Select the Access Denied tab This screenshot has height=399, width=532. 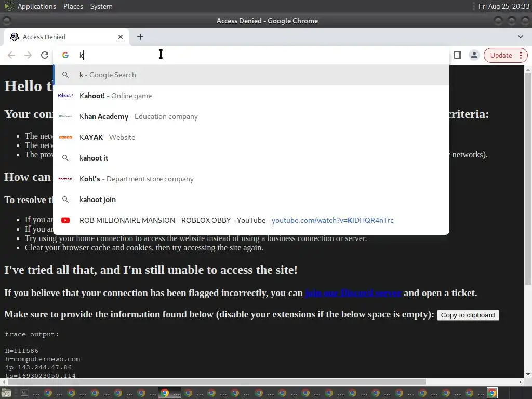point(66,37)
